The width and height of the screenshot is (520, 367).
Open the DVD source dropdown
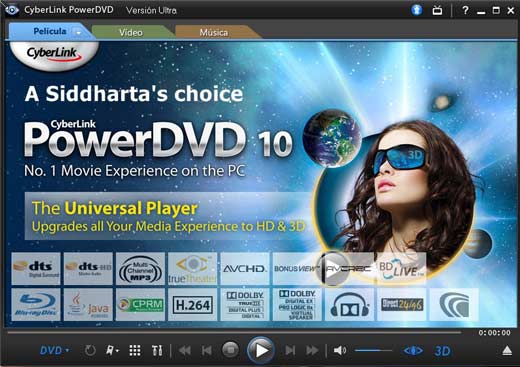[55, 351]
